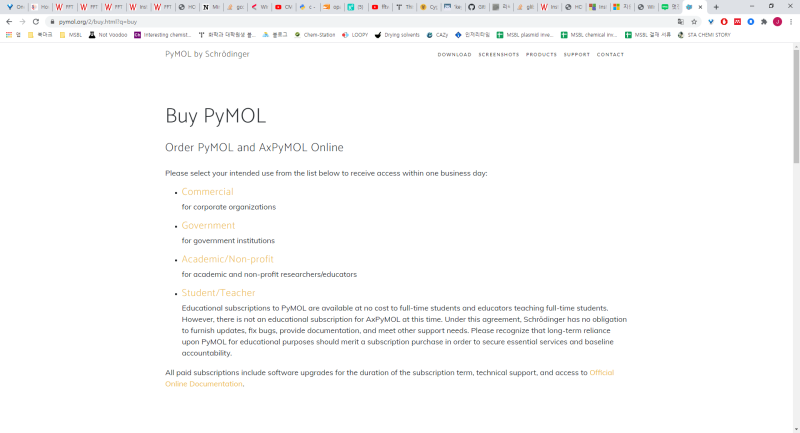This screenshot has height=433, width=800.
Task: Open the Chem-Station bookmark
Action: pos(315,35)
